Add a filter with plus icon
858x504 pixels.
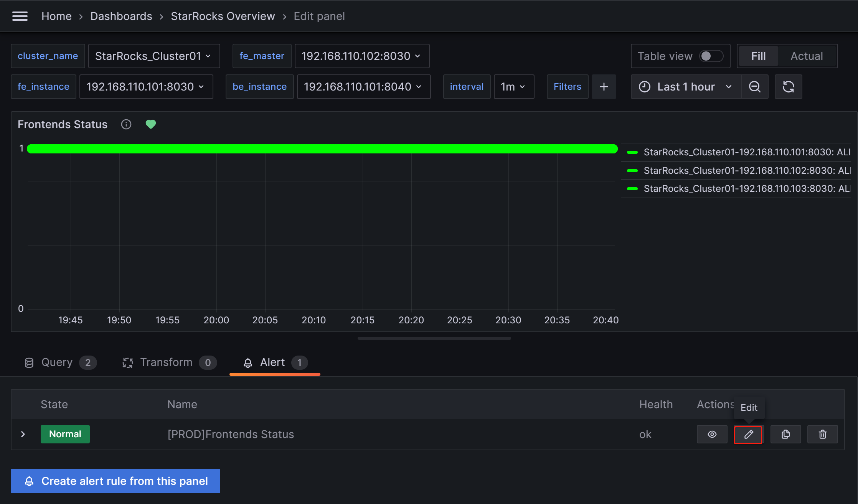click(604, 87)
